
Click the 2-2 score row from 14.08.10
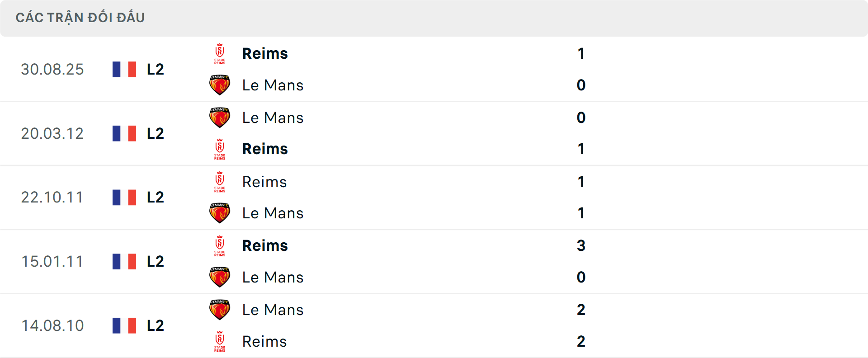[581, 325]
